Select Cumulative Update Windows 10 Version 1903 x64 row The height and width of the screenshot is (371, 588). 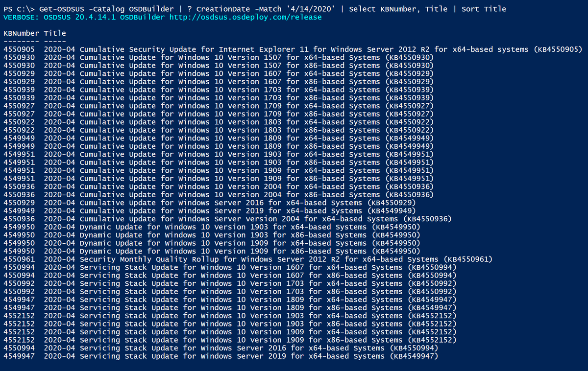[219, 155]
